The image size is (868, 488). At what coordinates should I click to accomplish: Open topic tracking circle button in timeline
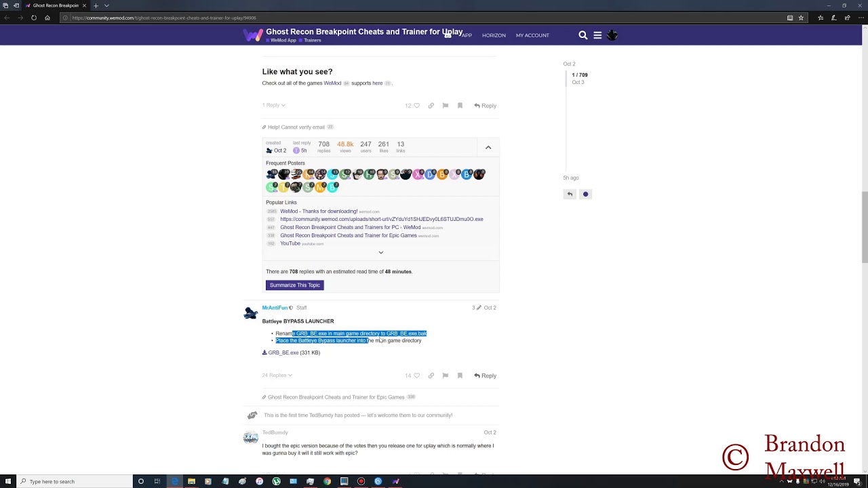586,194
